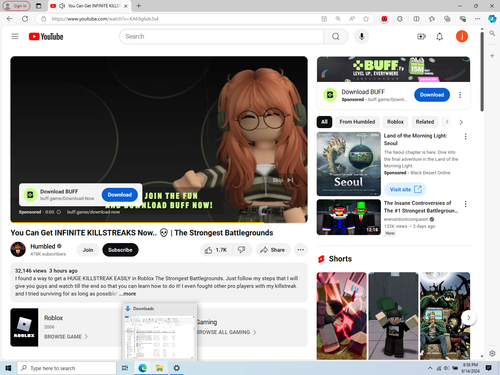Screen dimensions: 500x375
Task: Skip the video ad
Action: (x=283, y=180)
